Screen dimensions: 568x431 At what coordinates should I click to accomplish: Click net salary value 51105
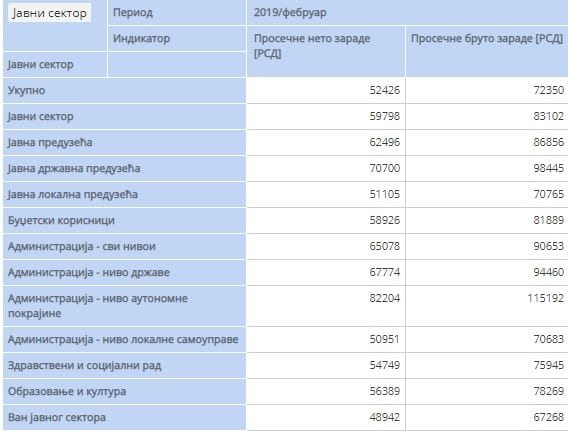[x=385, y=194]
